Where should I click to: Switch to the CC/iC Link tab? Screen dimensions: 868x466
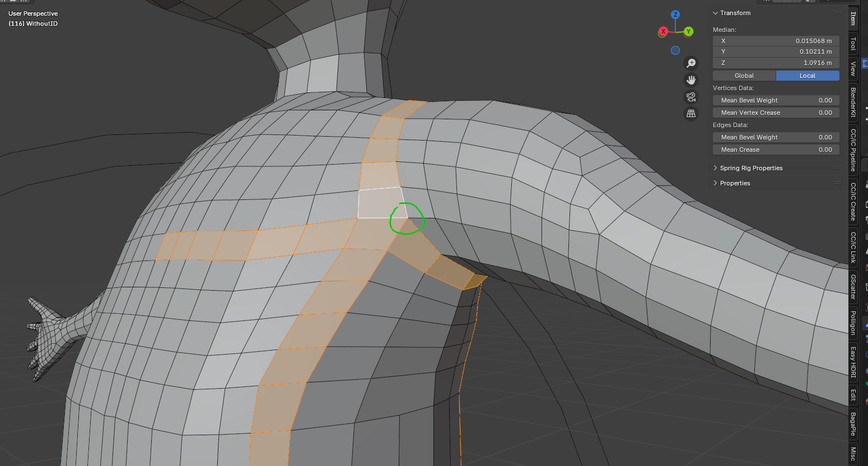click(853, 247)
